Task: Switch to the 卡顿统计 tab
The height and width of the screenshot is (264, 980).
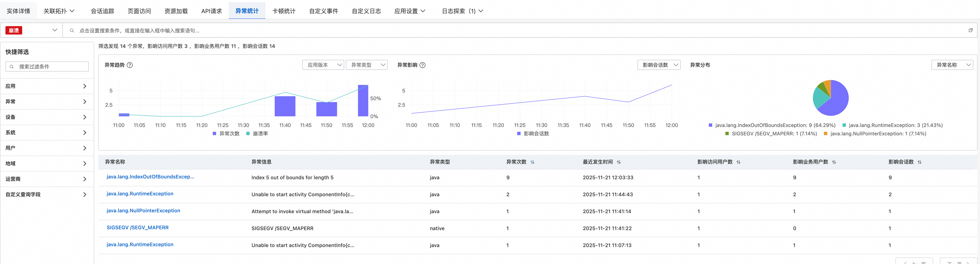Action: point(283,11)
